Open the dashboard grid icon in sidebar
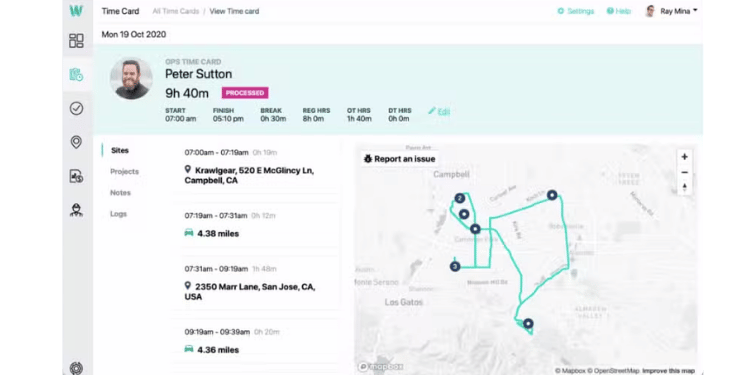Image resolution: width=750 pixels, height=375 pixels. [76, 41]
